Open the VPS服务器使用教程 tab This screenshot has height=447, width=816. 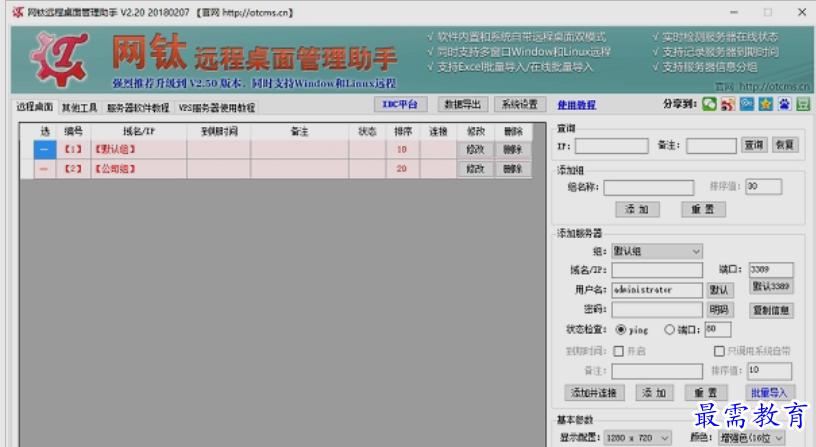[217, 108]
